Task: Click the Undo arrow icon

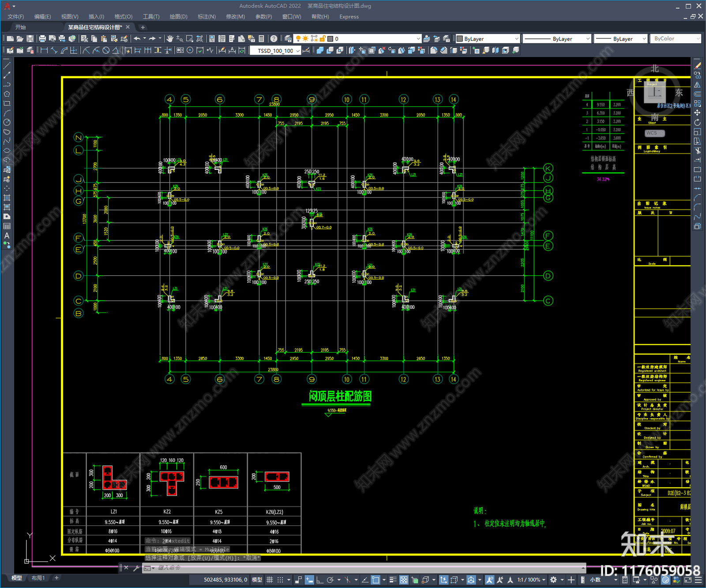Action: [137, 39]
